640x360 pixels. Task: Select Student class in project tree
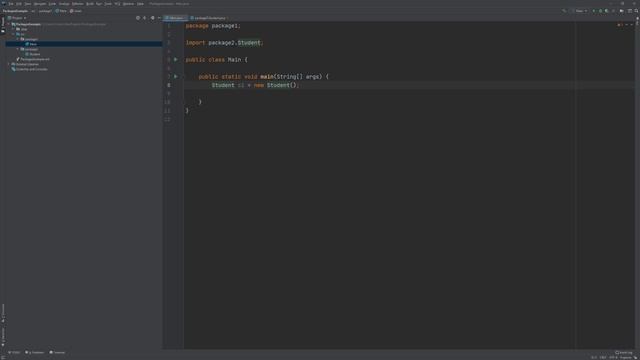click(33, 54)
